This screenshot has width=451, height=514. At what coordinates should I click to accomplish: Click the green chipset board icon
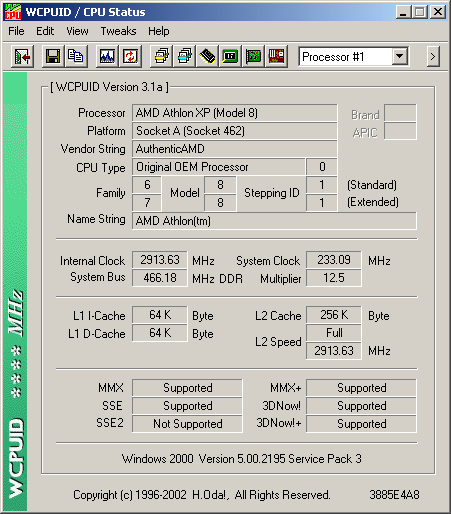[230, 56]
